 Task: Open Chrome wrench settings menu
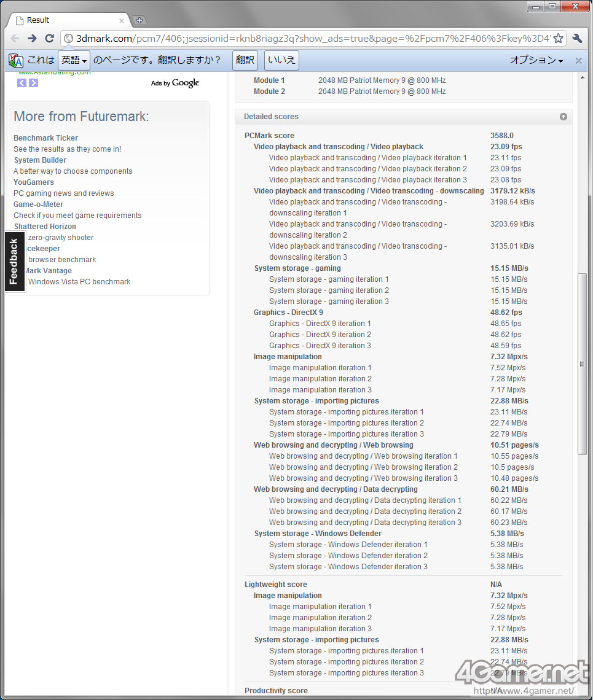pyautogui.click(x=578, y=39)
